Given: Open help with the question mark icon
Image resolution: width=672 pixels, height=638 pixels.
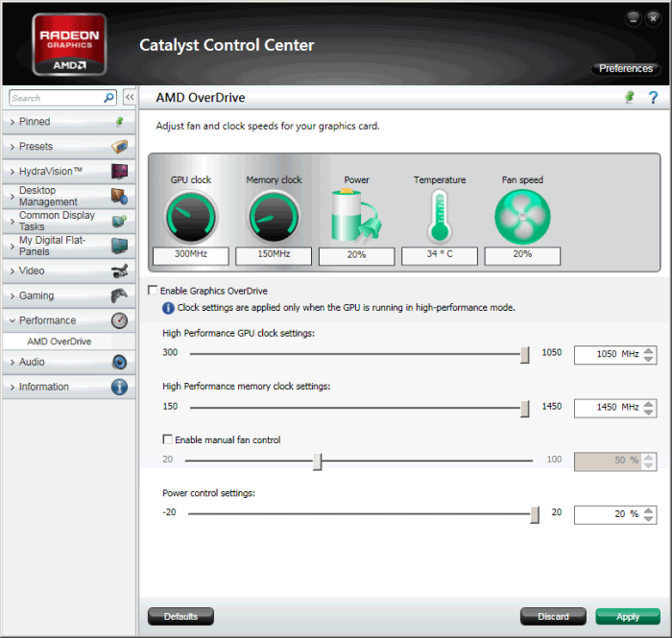Looking at the screenshot, I should pos(653,98).
